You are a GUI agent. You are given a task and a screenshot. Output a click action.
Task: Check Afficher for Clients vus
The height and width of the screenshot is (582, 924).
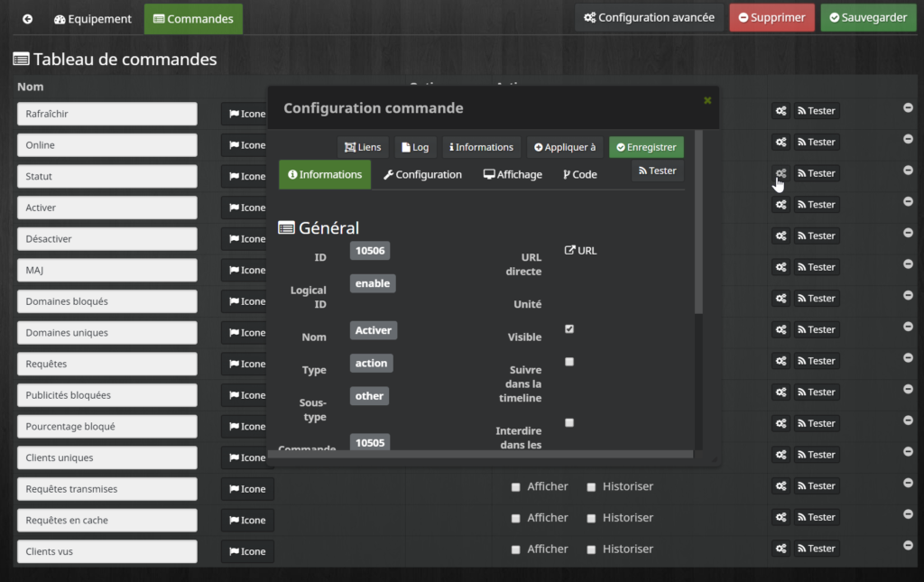point(515,549)
